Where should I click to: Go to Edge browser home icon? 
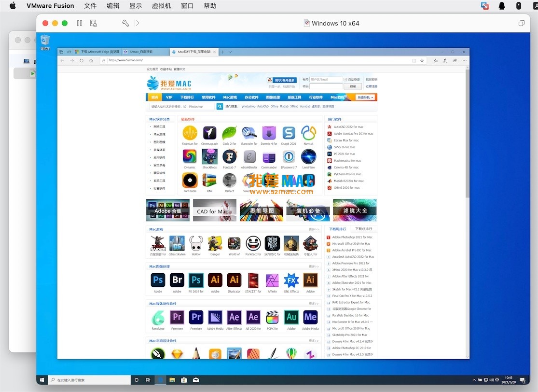[x=91, y=61]
